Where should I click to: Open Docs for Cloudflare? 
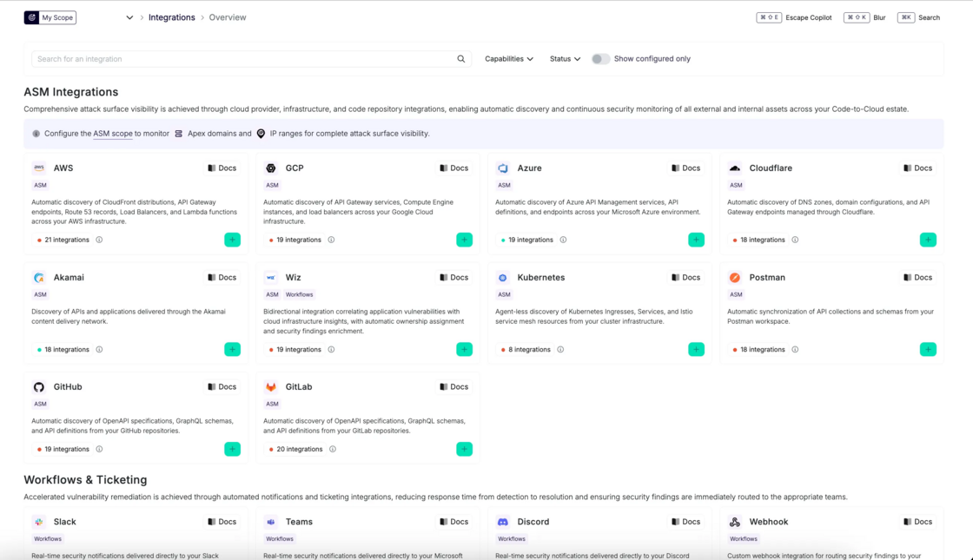coord(917,168)
